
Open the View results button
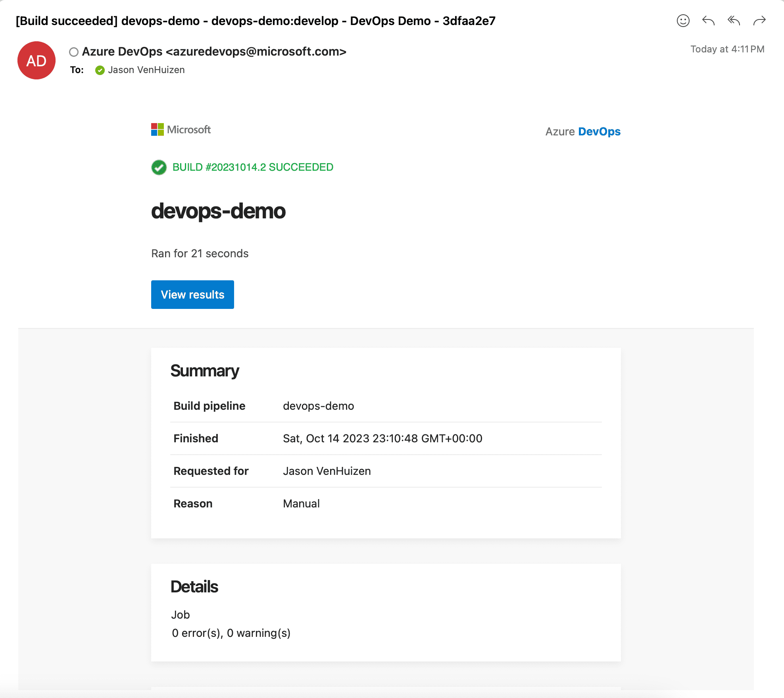(x=192, y=295)
